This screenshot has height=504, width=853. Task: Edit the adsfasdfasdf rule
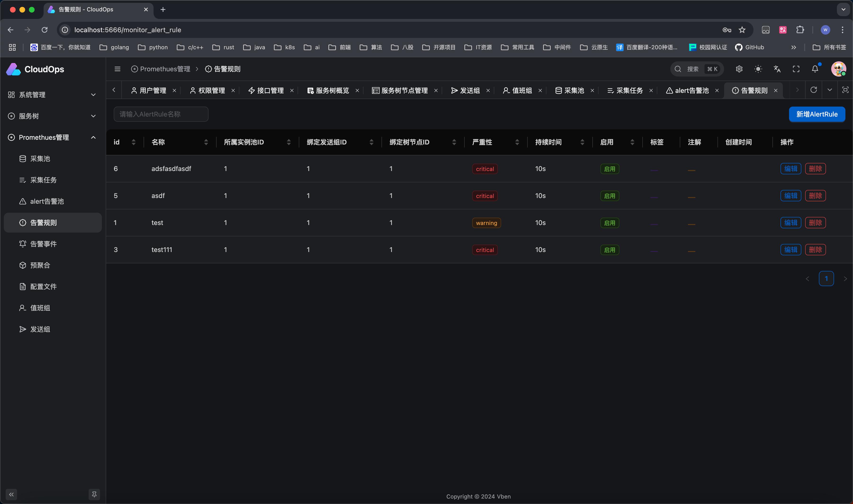point(791,169)
